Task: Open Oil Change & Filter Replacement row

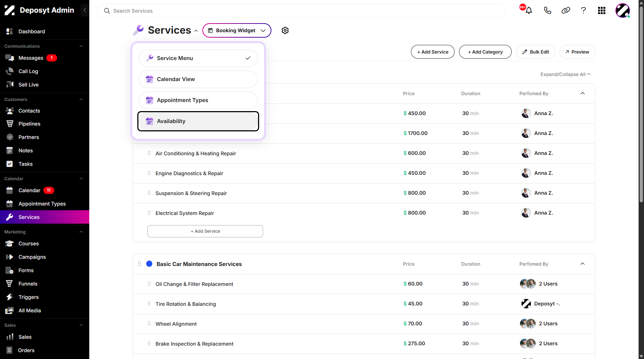Action: coord(364,284)
